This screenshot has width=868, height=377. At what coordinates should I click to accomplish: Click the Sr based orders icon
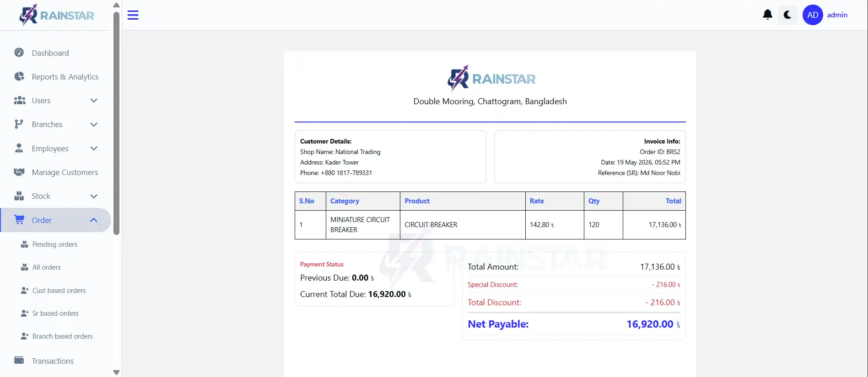pos(25,313)
